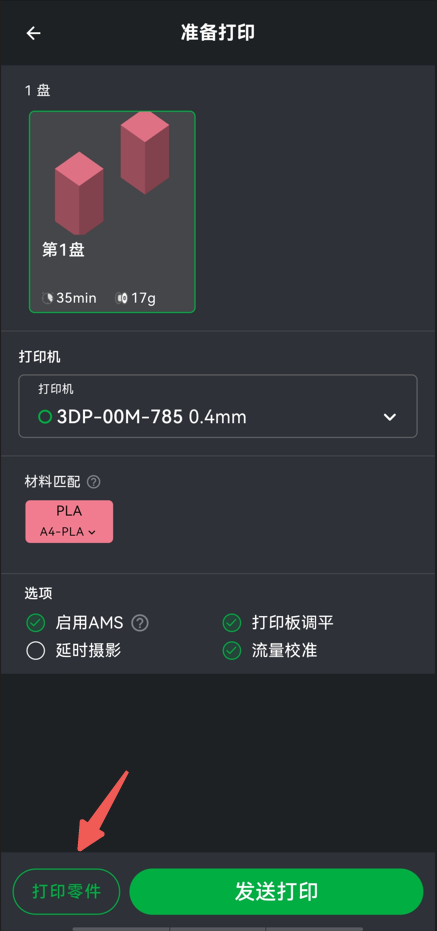Select the 第1盘 plate thumbnail
The width and height of the screenshot is (437, 931).
[112, 211]
